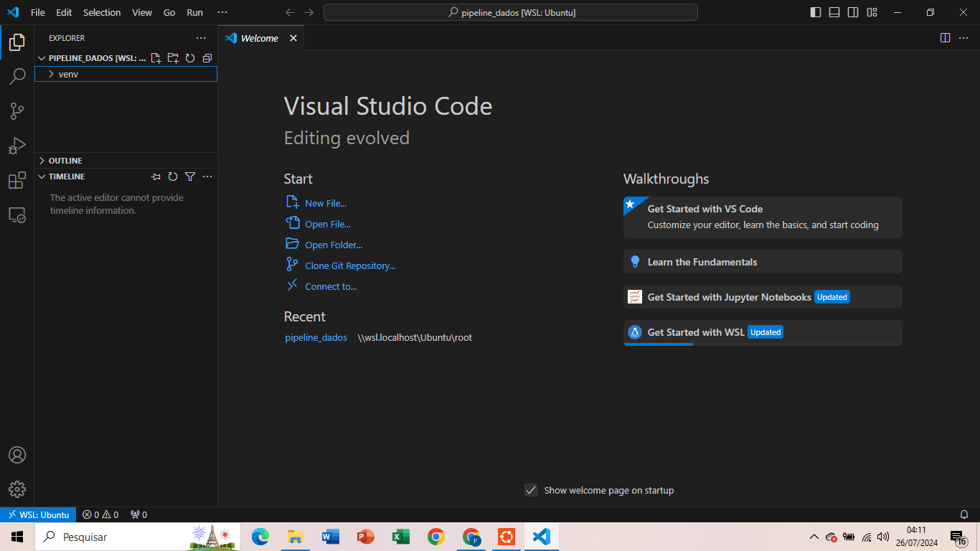
Task: Go forward with the navigation arrow
Action: [308, 12]
